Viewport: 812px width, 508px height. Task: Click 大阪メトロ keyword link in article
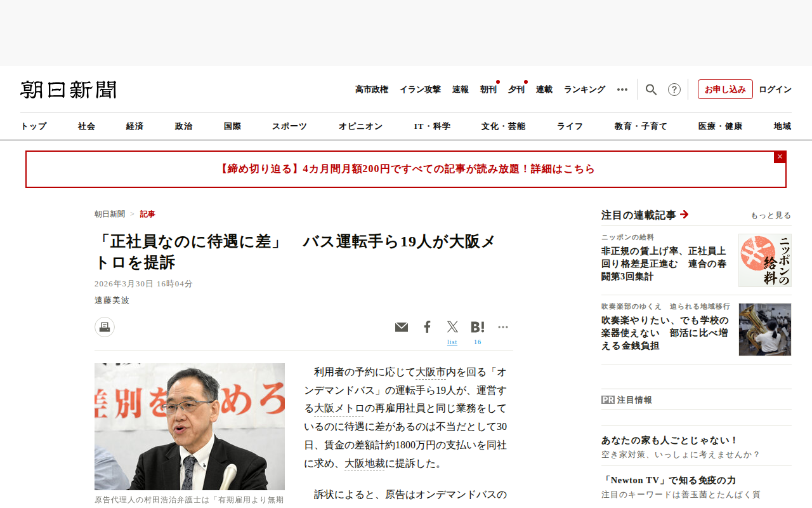tap(339, 408)
